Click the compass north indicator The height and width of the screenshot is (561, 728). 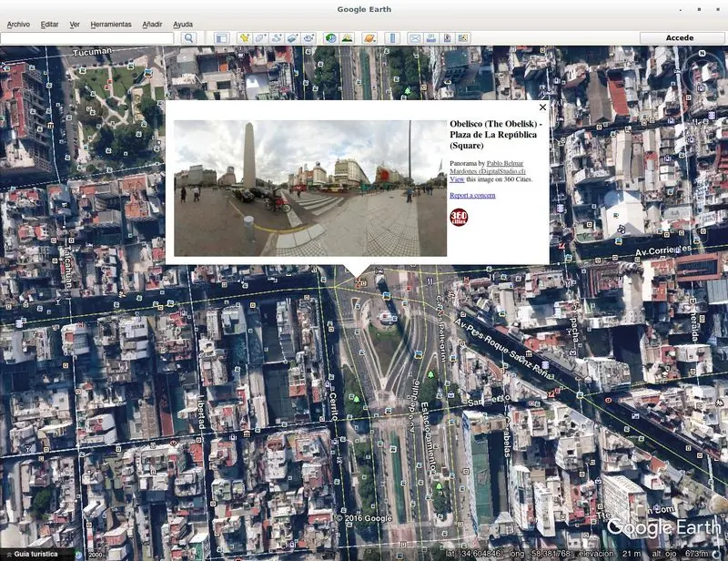[702, 54]
